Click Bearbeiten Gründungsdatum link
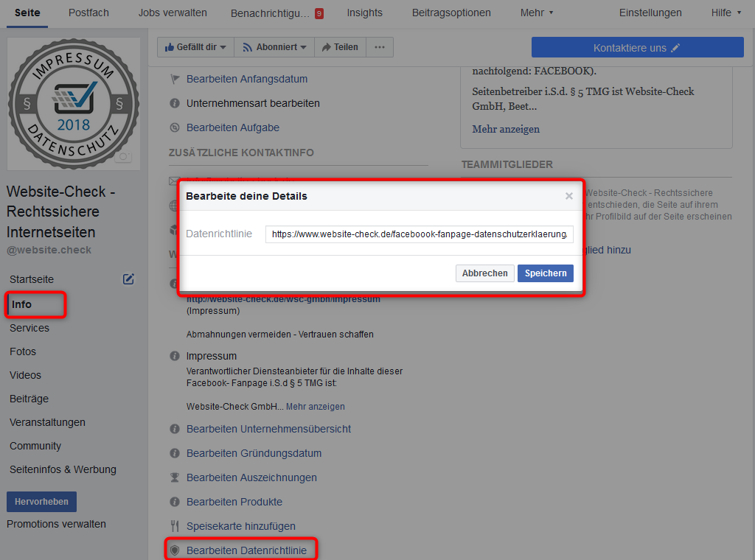 254,453
